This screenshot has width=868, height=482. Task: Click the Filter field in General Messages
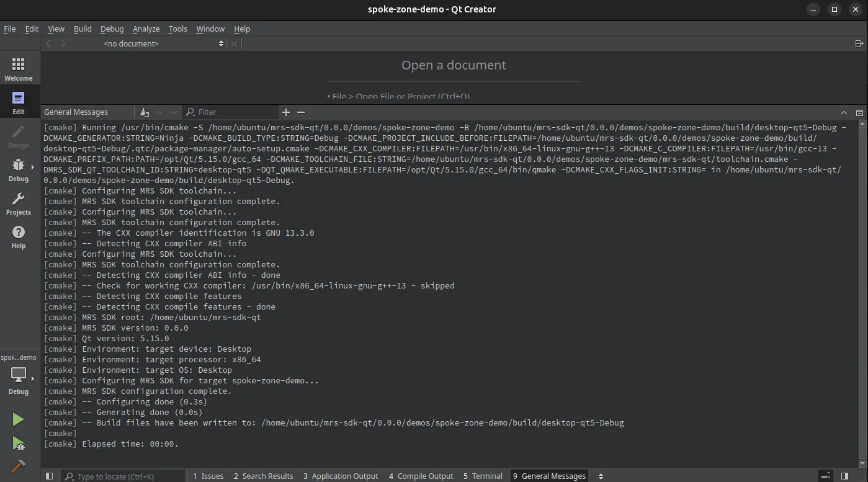coord(236,112)
